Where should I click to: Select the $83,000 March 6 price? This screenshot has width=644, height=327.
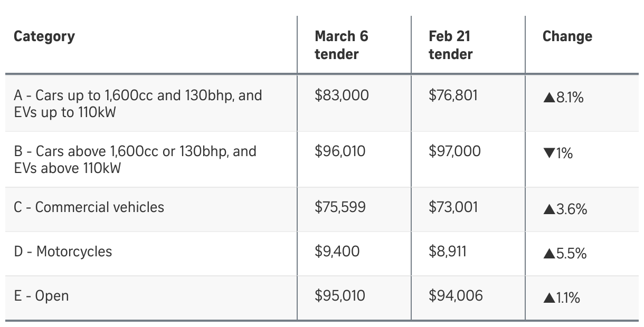click(342, 95)
